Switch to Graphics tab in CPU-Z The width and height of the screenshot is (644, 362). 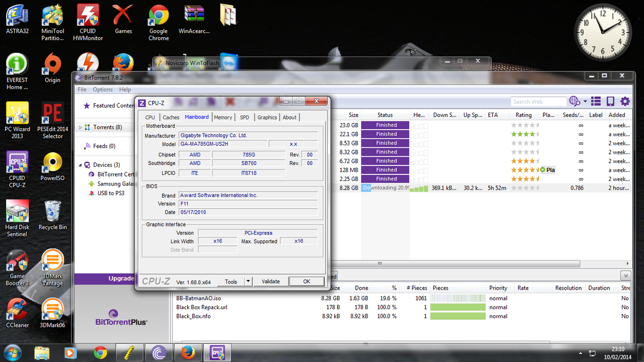pos(267,117)
